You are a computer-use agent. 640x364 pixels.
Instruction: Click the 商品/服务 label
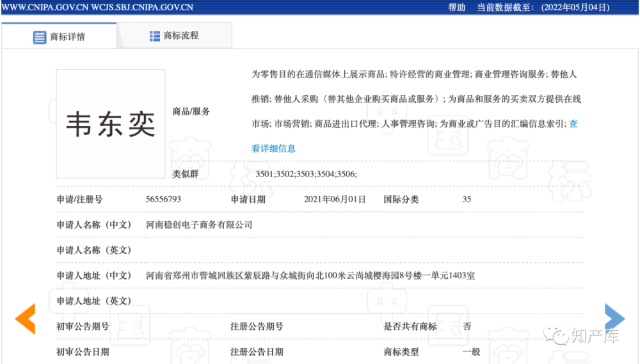tap(191, 111)
